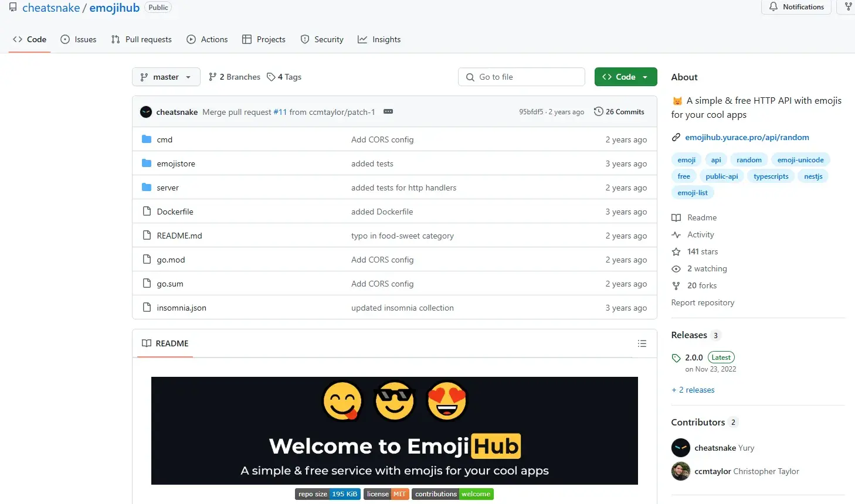
Task: View 2 watching
Action: (x=700, y=268)
